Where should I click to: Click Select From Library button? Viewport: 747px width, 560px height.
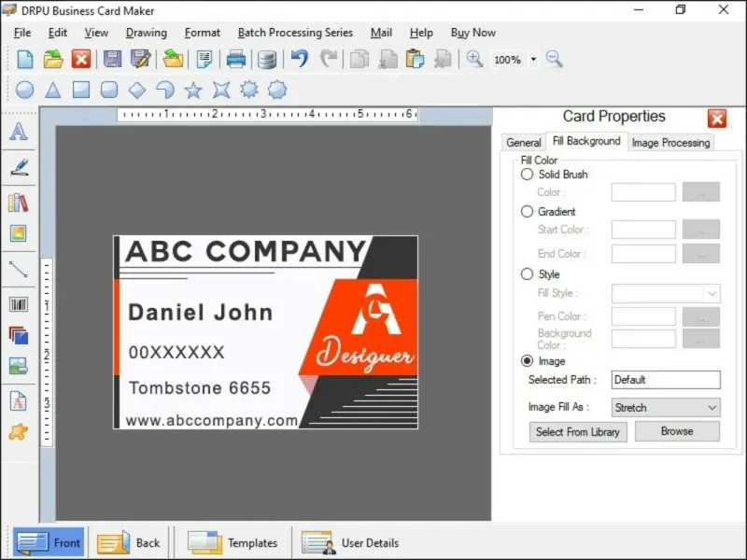[578, 432]
